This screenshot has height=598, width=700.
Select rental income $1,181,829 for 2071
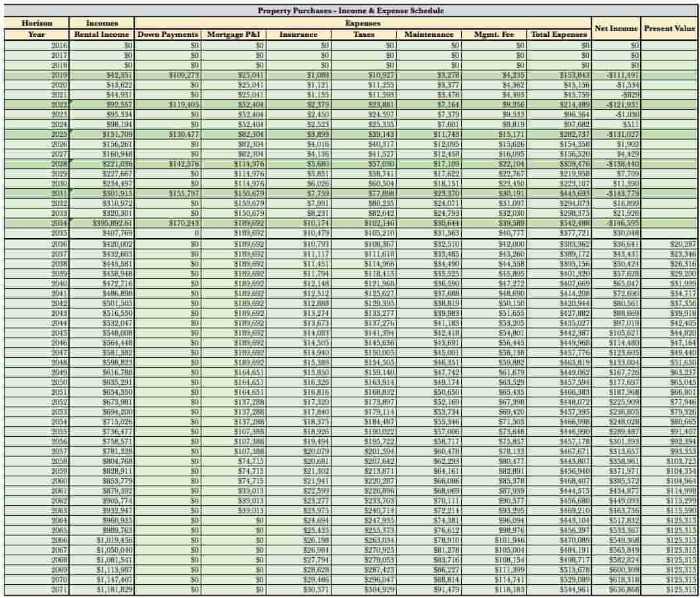pyautogui.click(x=102, y=589)
